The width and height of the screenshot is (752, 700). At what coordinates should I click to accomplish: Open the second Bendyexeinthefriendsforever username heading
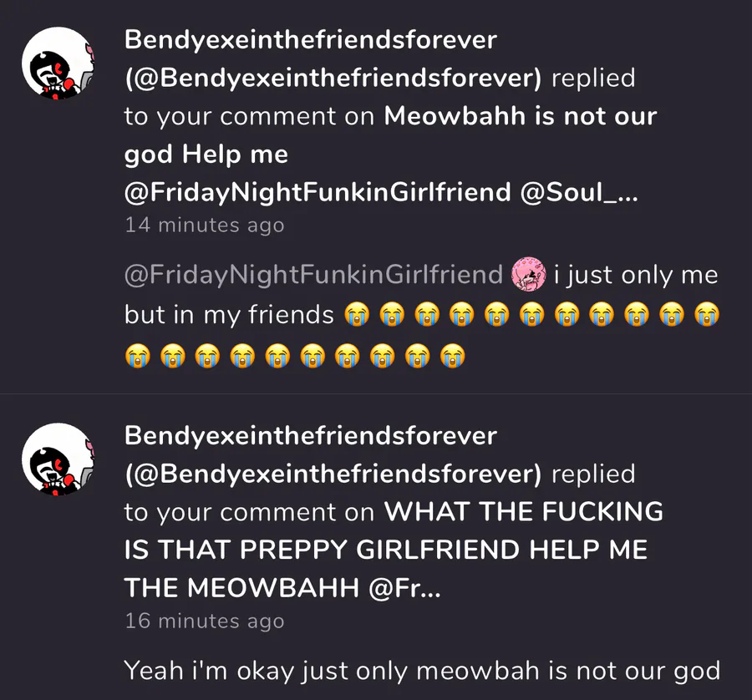[x=310, y=435]
